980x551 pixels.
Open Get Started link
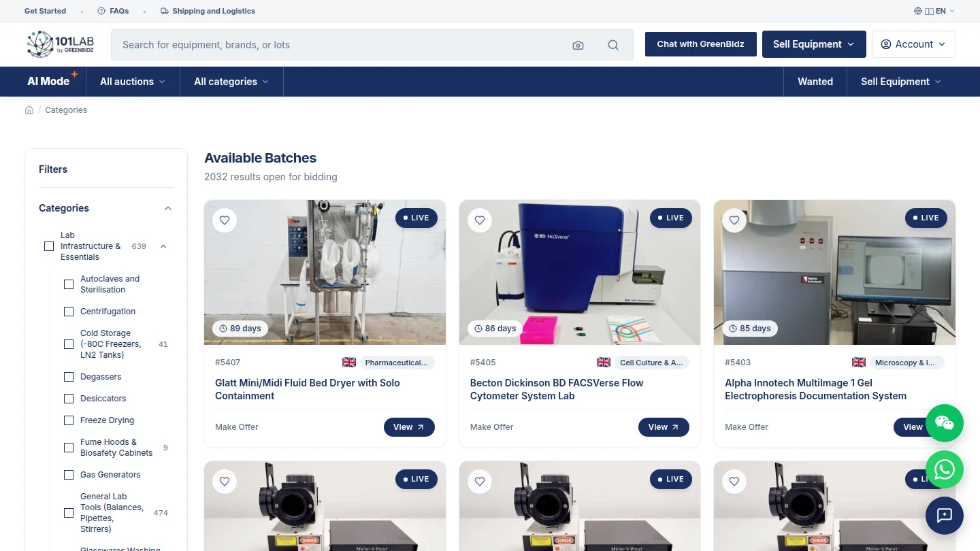point(46,11)
